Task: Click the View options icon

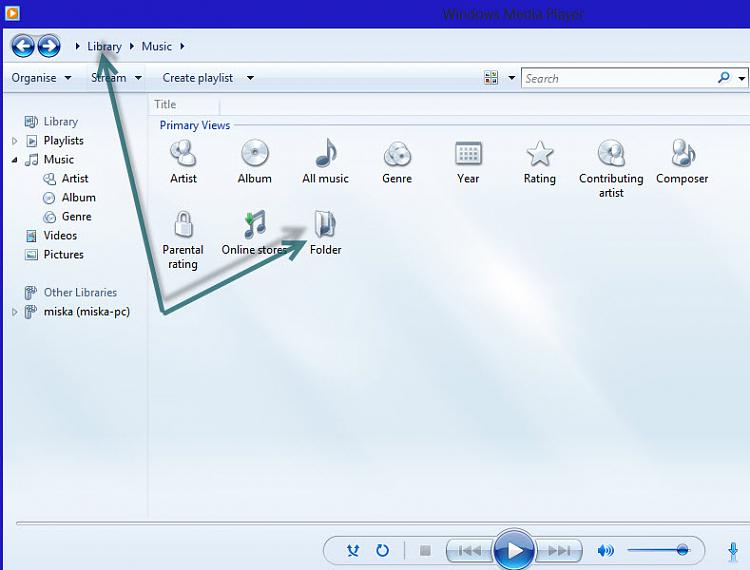Action: (491, 77)
